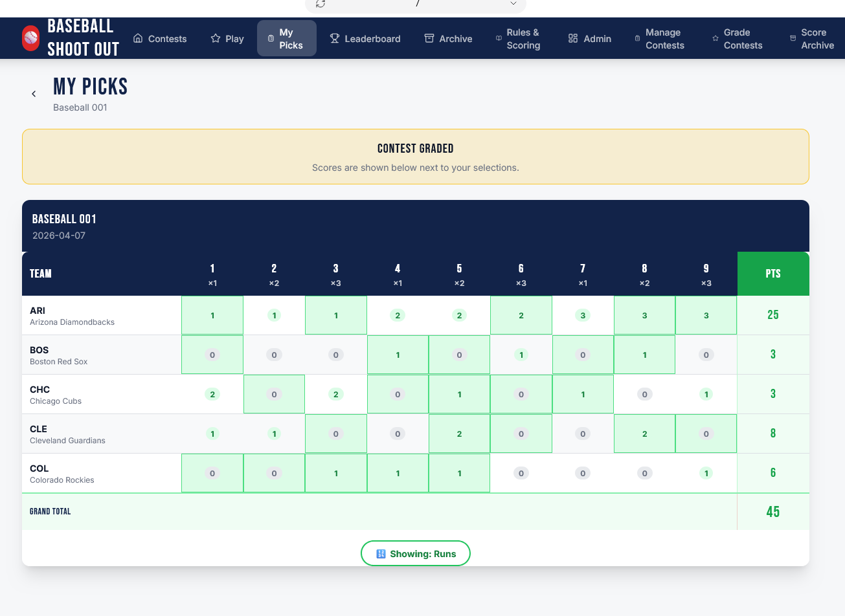The height and width of the screenshot is (616, 845).
Task: Select COL inning 5 pick cell
Action: tap(459, 473)
